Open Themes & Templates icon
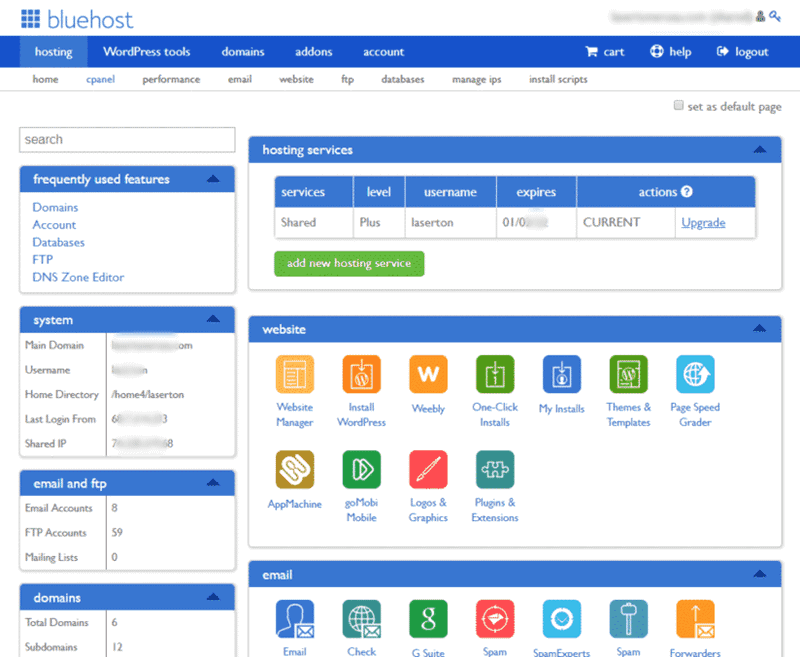Image resolution: width=800 pixels, height=657 pixels. [629, 374]
